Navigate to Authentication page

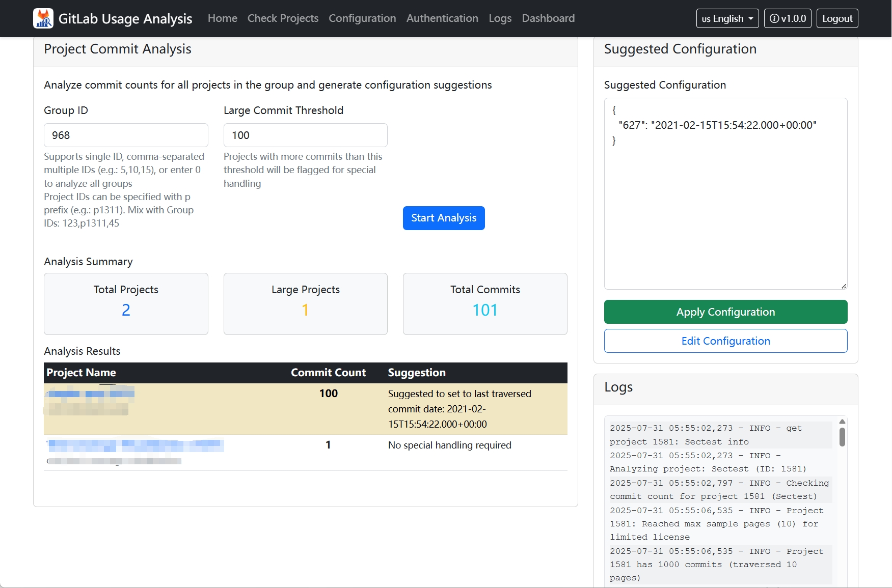(442, 18)
